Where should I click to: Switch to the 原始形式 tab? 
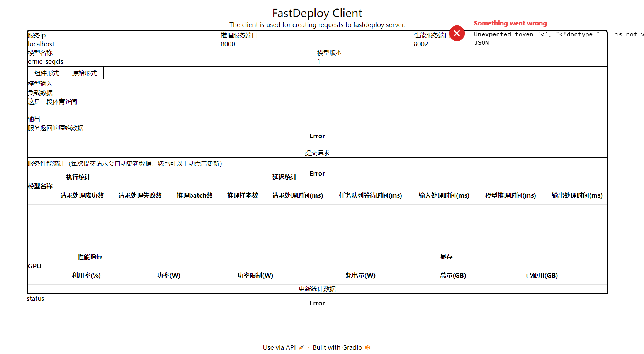tap(84, 73)
